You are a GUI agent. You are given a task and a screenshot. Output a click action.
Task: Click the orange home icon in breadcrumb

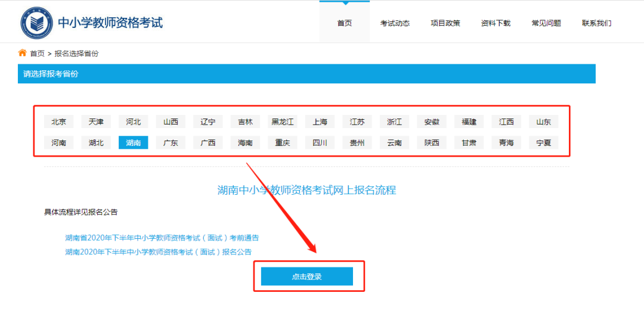tap(22, 53)
